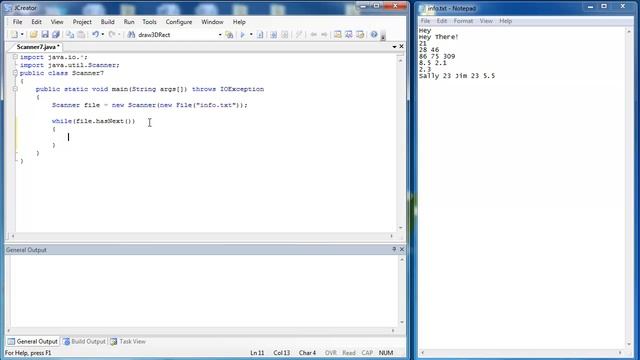Save the file with the floppy icon
The width and height of the screenshot is (640, 360).
pos(45,35)
